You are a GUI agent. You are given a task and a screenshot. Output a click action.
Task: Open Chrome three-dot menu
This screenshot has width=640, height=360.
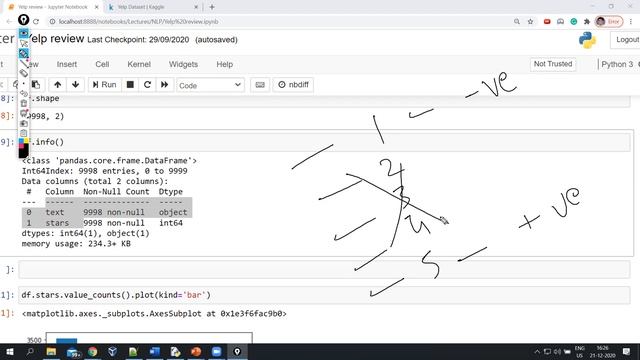coord(631,21)
